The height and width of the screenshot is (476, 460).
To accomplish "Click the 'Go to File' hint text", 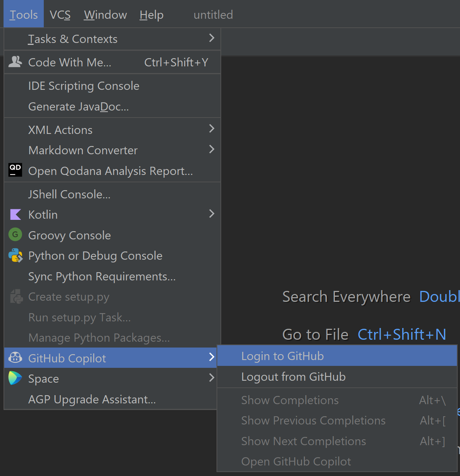I will point(315,335).
